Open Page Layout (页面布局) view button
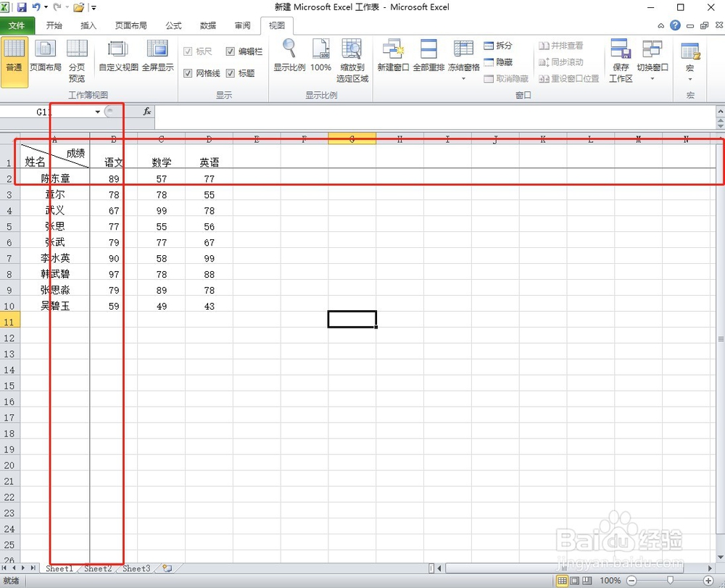 pyautogui.click(x=45, y=57)
